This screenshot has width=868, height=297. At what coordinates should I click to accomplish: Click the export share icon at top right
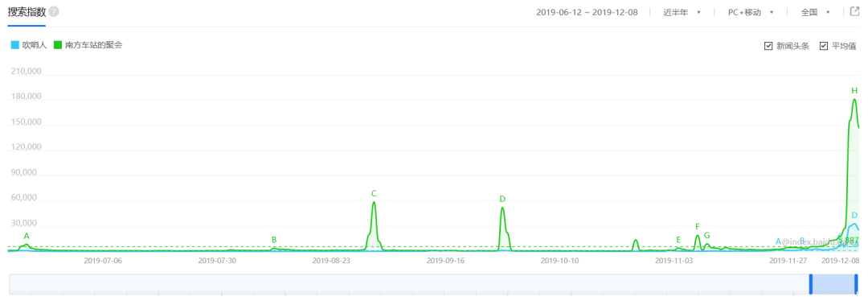pyautogui.click(x=854, y=11)
